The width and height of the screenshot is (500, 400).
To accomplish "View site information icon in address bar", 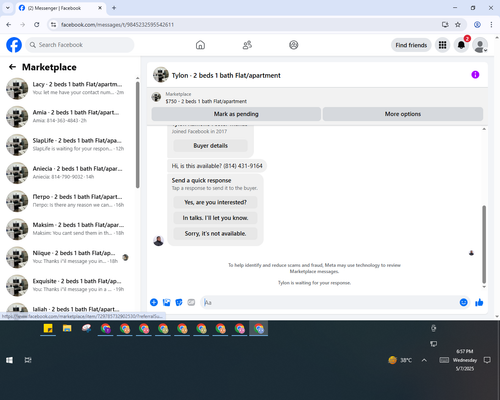I will point(53,25).
